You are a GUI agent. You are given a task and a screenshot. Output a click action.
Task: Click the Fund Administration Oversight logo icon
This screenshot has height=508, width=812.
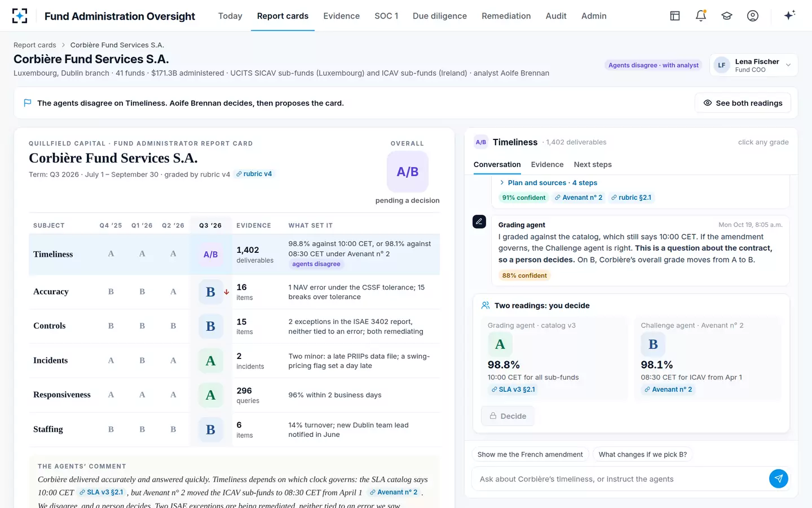20,16
